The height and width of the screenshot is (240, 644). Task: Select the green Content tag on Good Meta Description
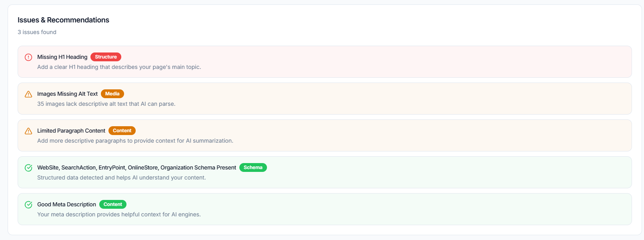tap(113, 204)
